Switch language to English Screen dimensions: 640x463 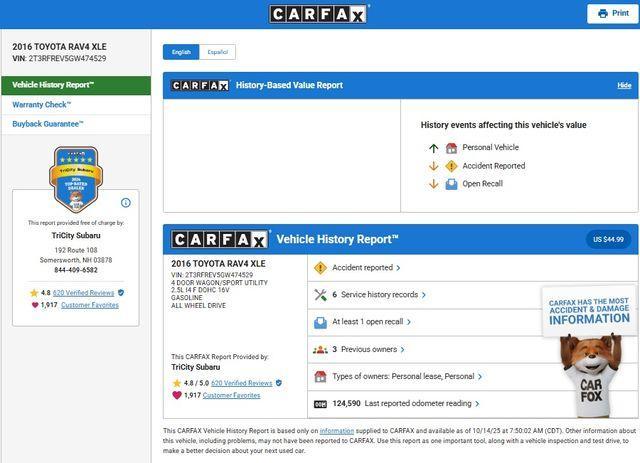[x=181, y=52]
